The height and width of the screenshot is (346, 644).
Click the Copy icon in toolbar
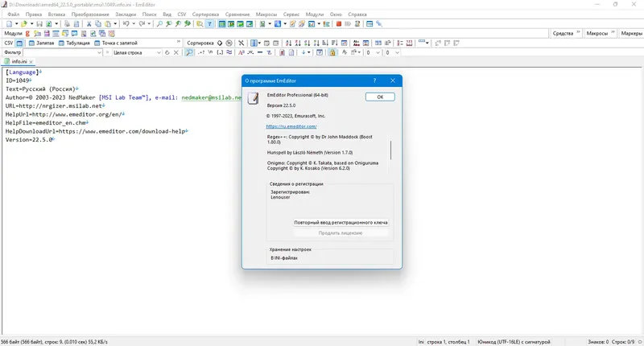(x=98, y=24)
